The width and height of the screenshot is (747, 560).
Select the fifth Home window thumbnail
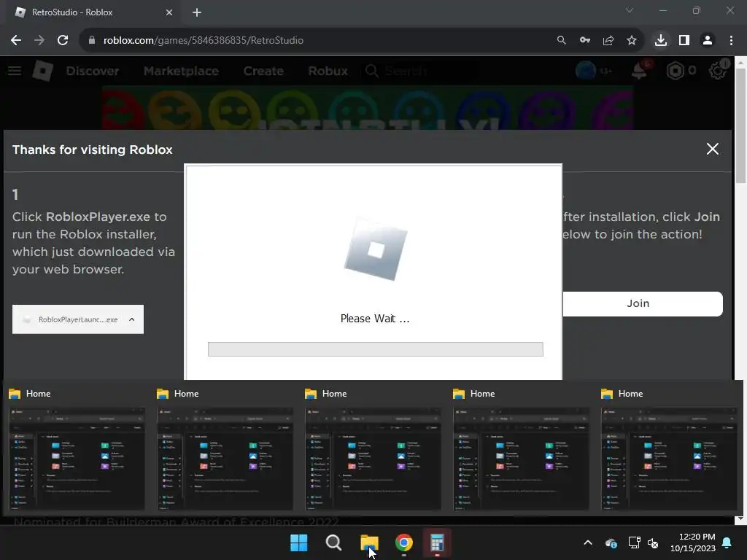tap(670, 459)
